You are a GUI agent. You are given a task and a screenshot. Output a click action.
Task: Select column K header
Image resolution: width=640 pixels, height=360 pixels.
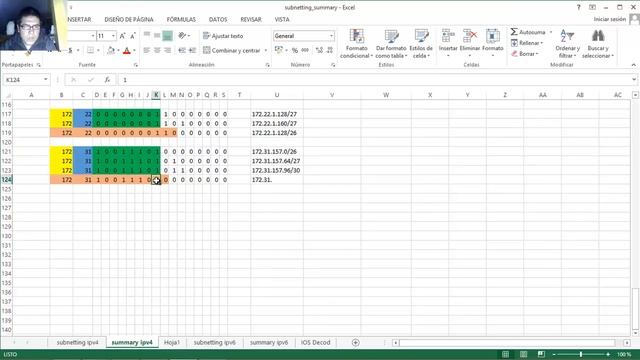(156, 95)
